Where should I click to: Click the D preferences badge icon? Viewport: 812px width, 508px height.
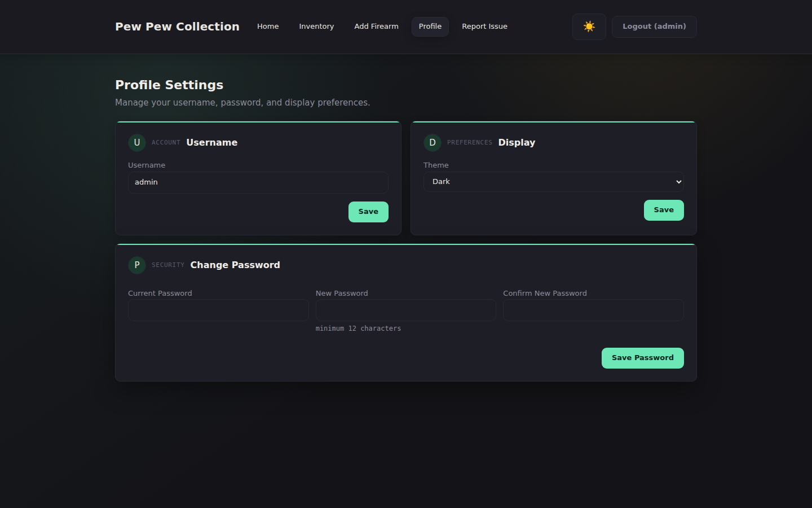(x=432, y=143)
